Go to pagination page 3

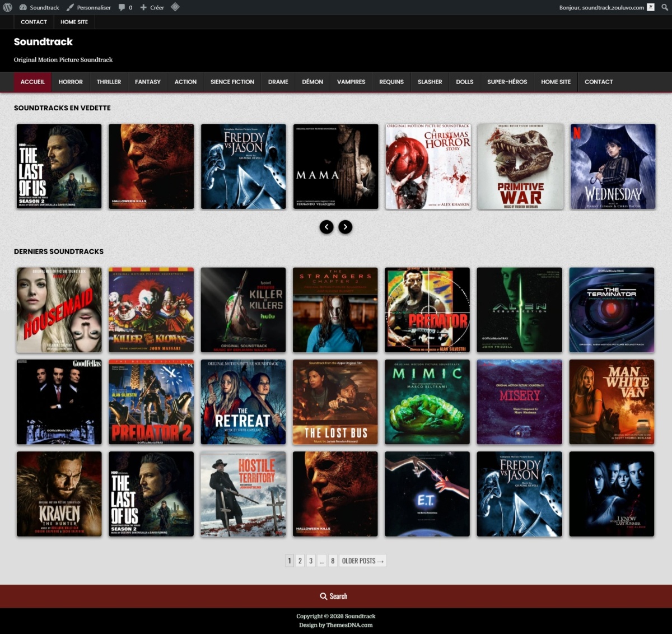311,561
